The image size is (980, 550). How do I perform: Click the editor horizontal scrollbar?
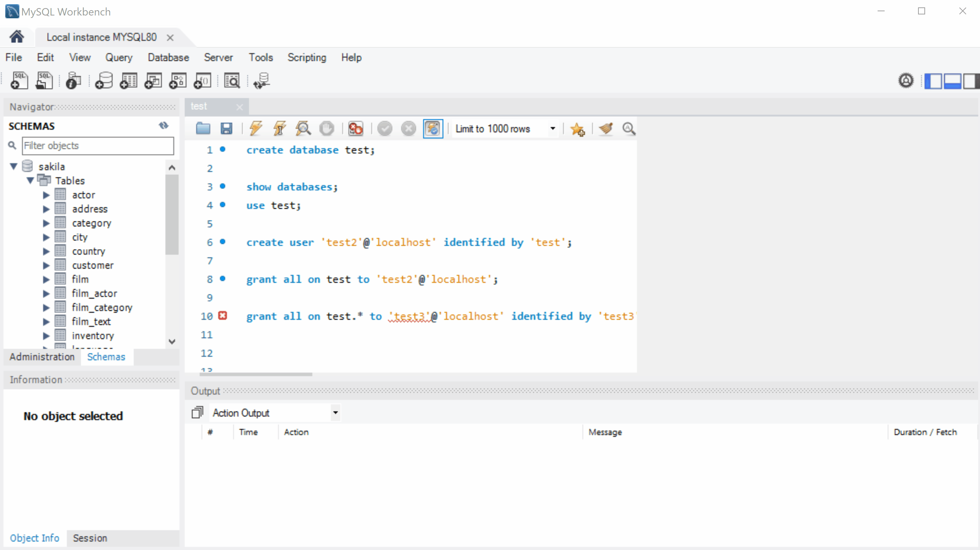pyautogui.click(x=256, y=374)
